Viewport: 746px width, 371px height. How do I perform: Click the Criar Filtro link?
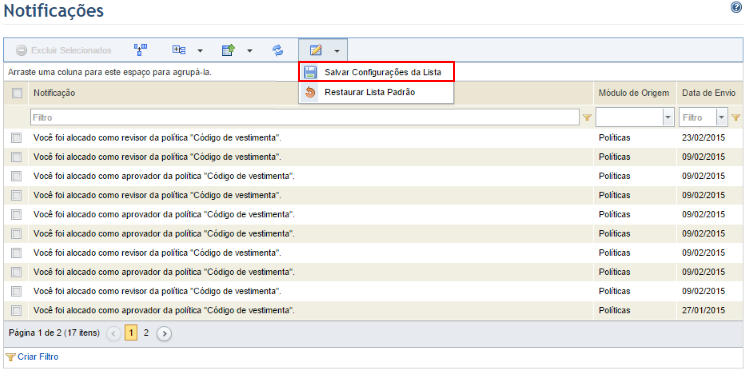(38, 357)
